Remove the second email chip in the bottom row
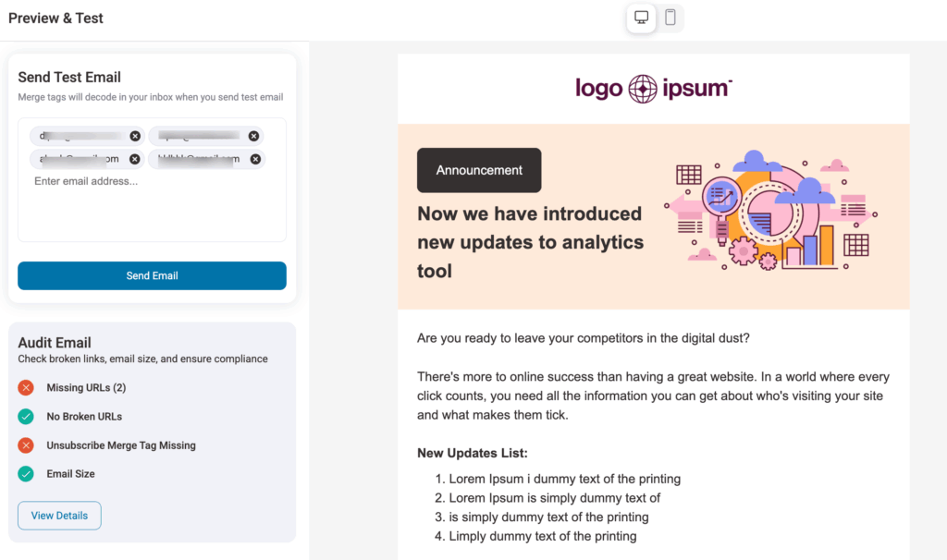 pyautogui.click(x=254, y=159)
